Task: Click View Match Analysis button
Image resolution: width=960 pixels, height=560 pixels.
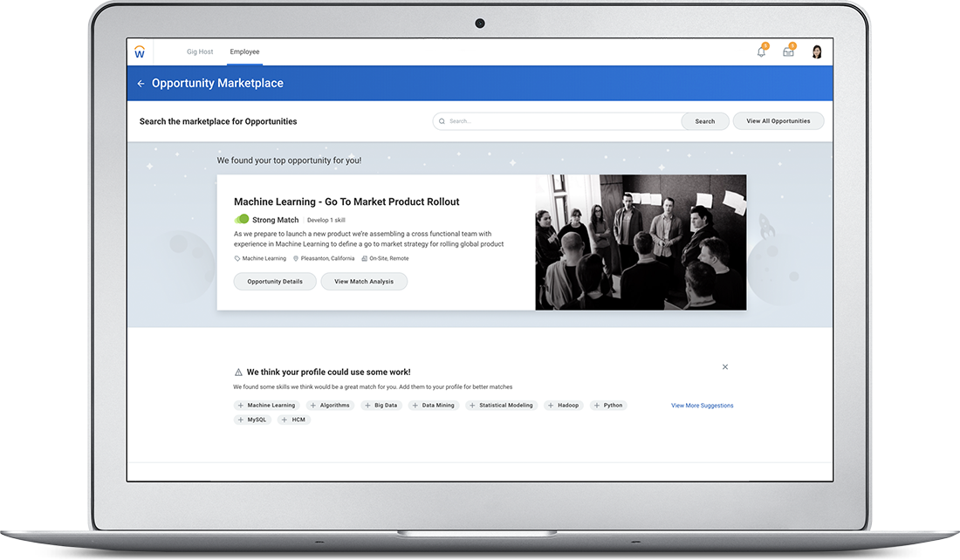Action: tap(364, 282)
